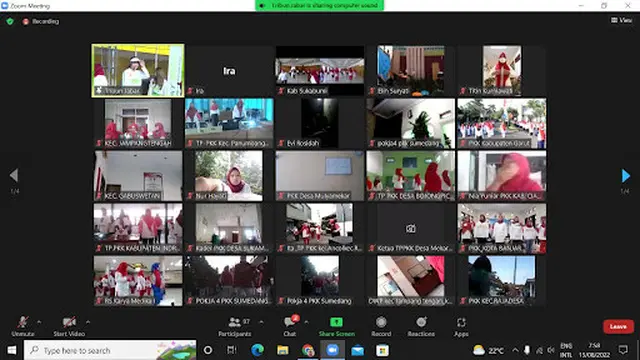Click the Record button

tap(381, 327)
